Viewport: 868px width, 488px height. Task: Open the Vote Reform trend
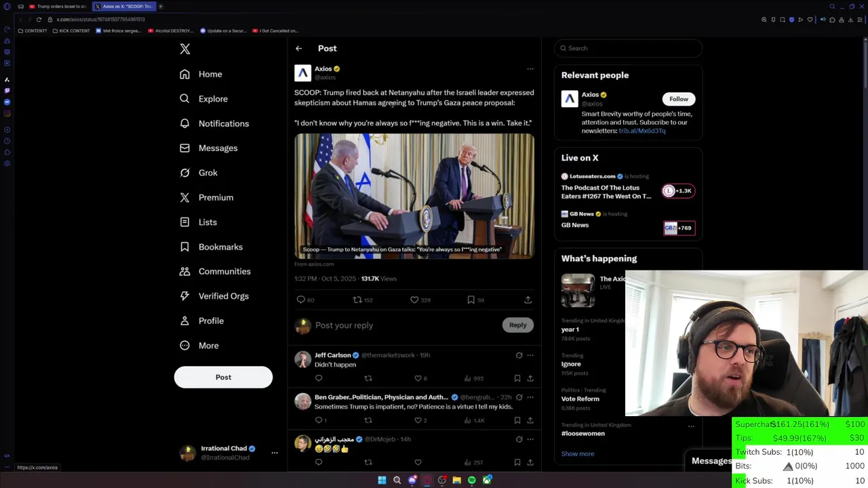pos(580,399)
